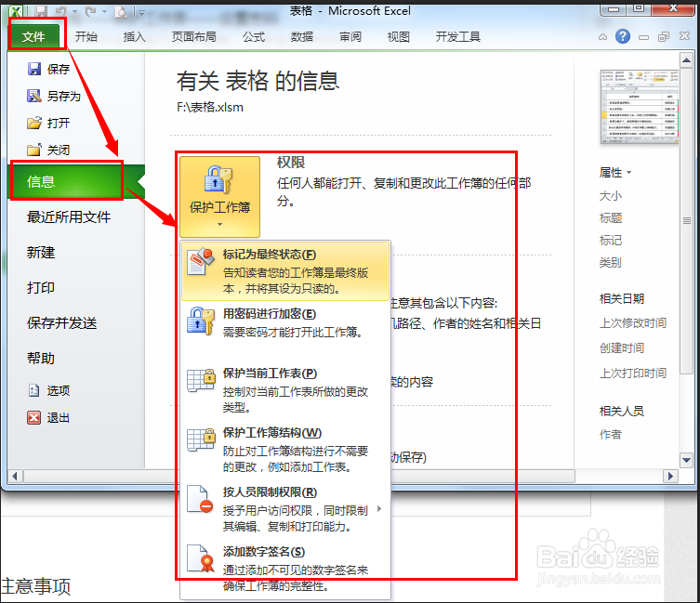
Task: Click the Mark as Final (标记为最终状态) icon
Action: 201,261
